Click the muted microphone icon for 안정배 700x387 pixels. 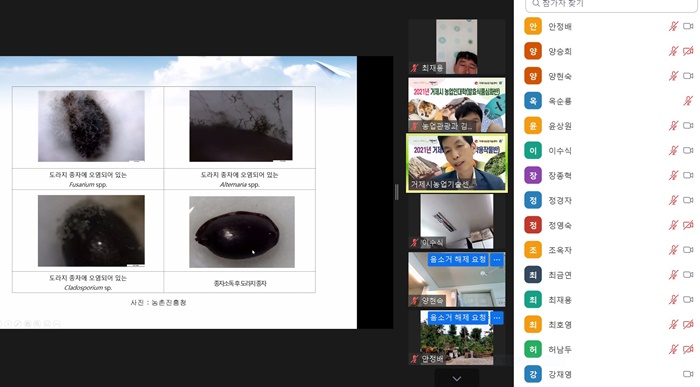tap(673, 26)
